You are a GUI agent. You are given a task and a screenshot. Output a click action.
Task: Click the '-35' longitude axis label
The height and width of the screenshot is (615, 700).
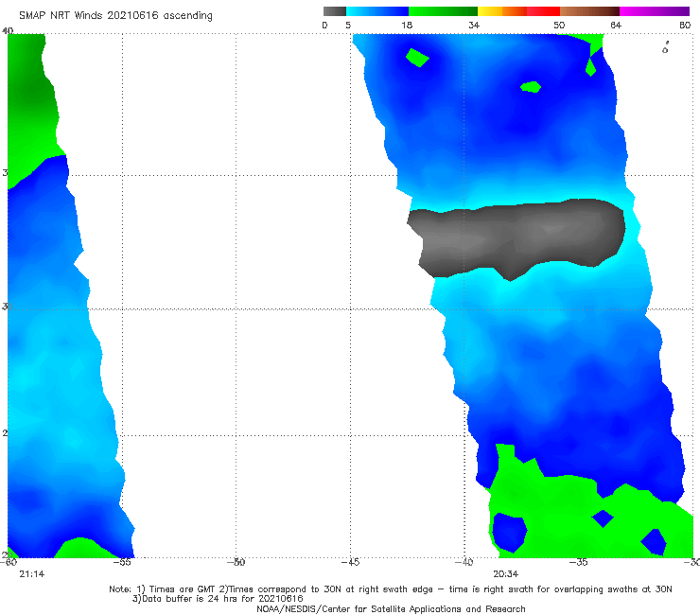point(578,562)
